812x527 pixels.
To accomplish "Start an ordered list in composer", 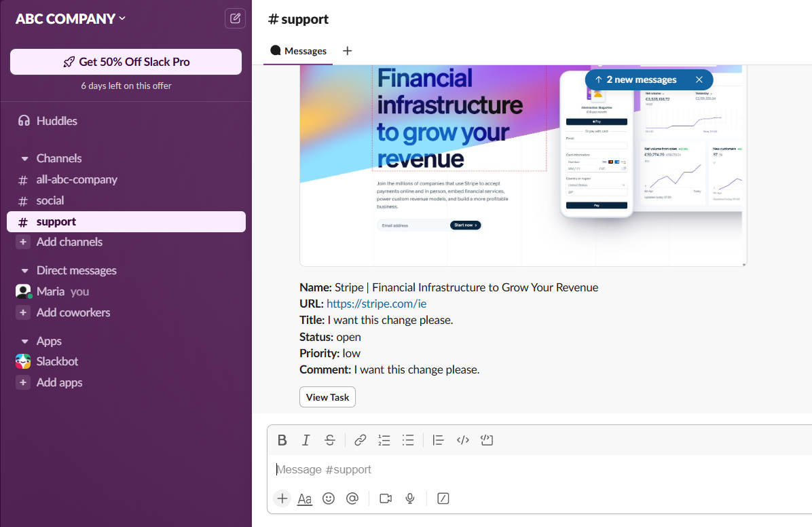I will pyautogui.click(x=384, y=440).
